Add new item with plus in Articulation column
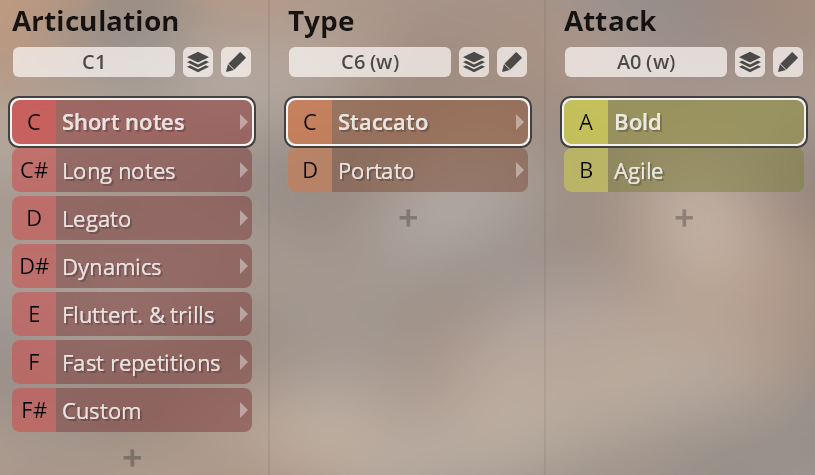This screenshot has width=815, height=475. (x=132, y=458)
